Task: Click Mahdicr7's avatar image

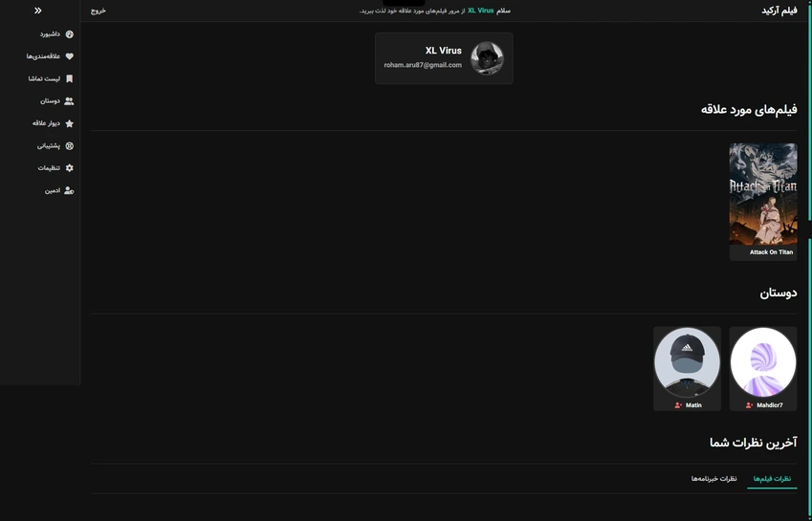Action: pos(763,361)
